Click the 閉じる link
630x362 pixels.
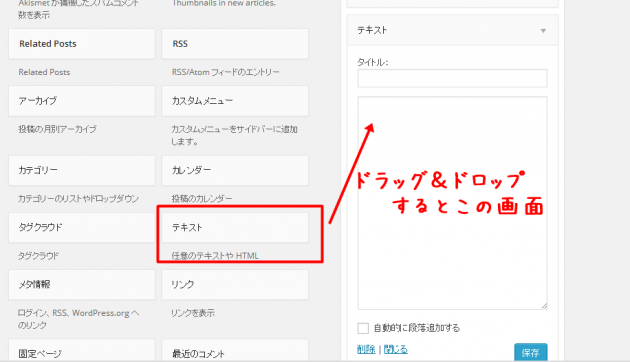[x=395, y=349]
